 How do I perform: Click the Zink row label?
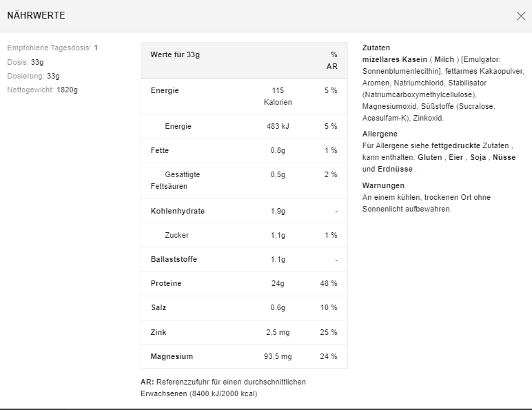tap(158, 332)
